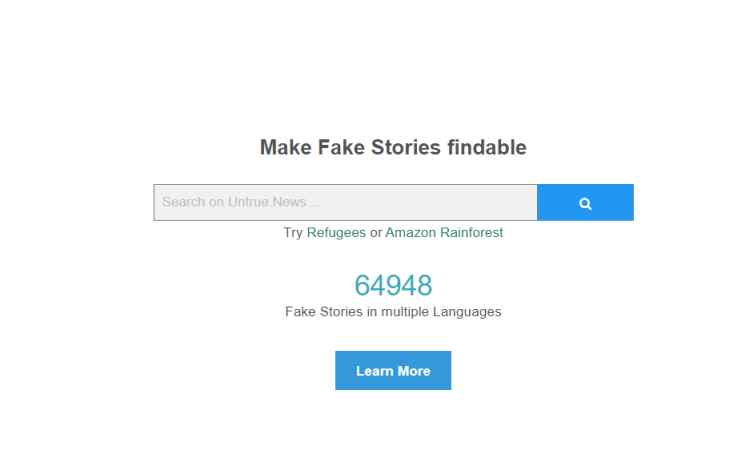Select the Make Fake Stories findable heading

(x=393, y=148)
